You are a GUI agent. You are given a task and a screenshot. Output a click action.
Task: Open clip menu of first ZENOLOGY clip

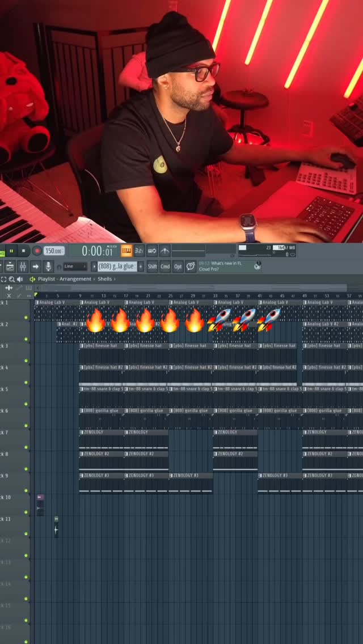click(82, 432)
